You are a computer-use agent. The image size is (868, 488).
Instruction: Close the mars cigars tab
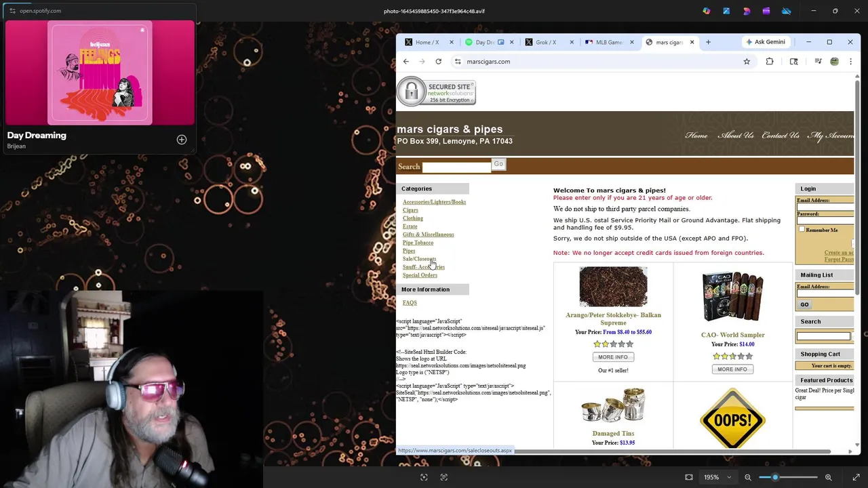pyautogui.click(x=692, y=42)
